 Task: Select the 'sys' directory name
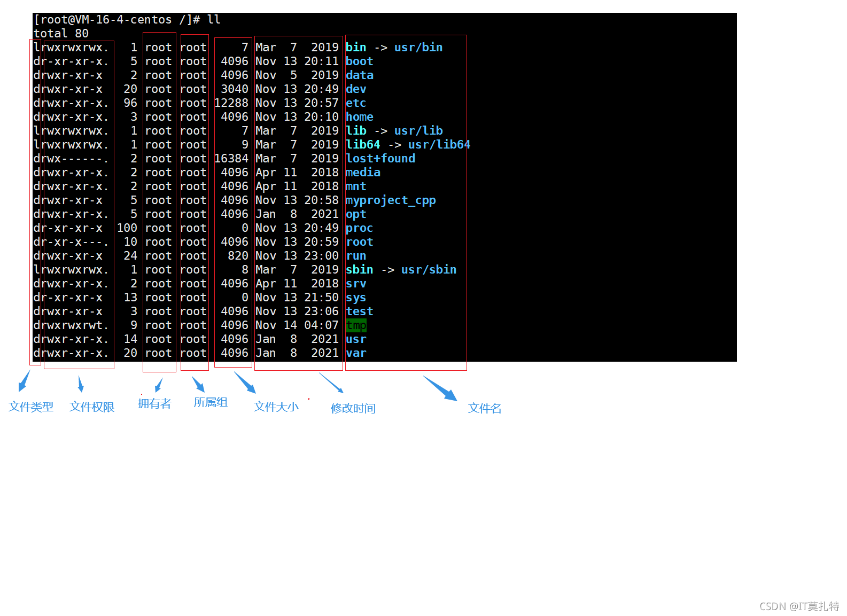click(356, 298)
